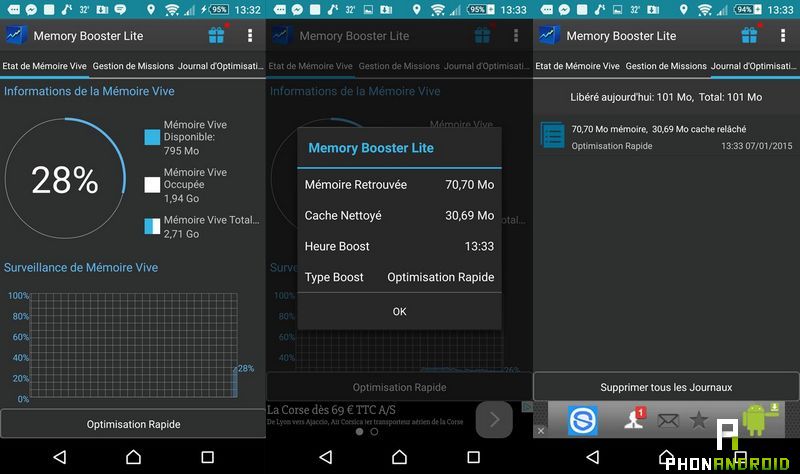Select Etat de Mémoire Vive tab, right screen
Image resolution: width=800 pixels, height=474 pixels.
click(577, 66)
